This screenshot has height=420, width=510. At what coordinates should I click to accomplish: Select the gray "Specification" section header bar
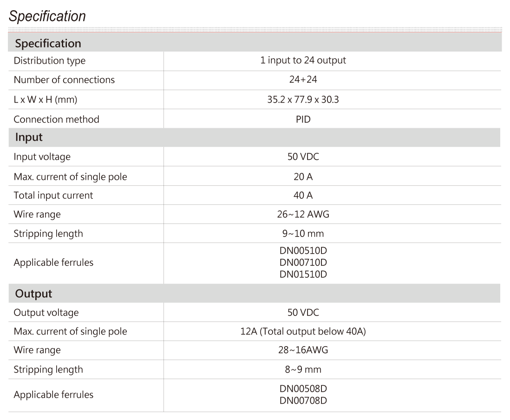pyautogui.click(x=255, y=43)
